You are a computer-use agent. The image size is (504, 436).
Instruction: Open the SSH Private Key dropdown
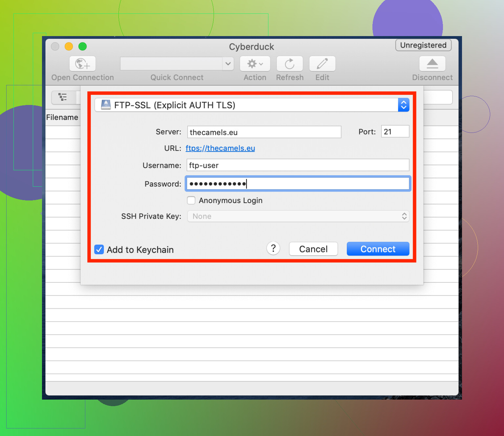click(298, 216)
